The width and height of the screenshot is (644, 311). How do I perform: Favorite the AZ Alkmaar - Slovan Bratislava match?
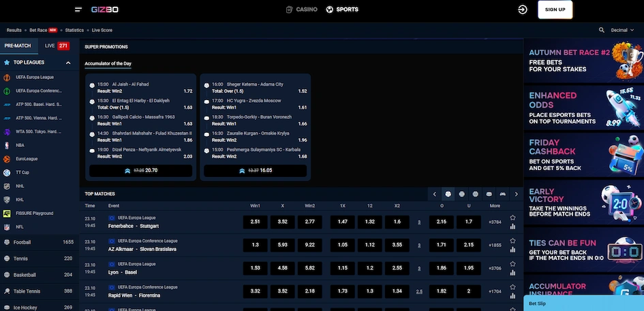coord(512,241)
